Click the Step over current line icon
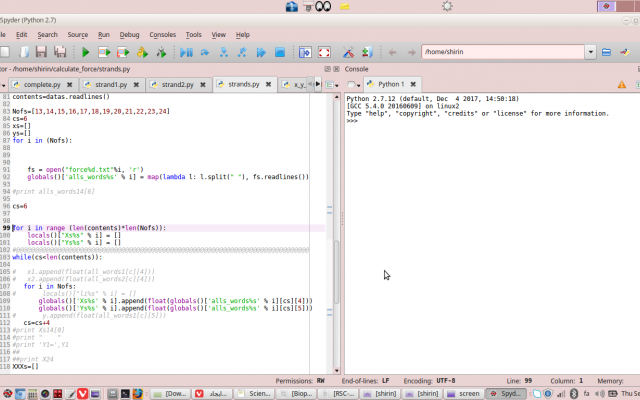 (205, 52)
